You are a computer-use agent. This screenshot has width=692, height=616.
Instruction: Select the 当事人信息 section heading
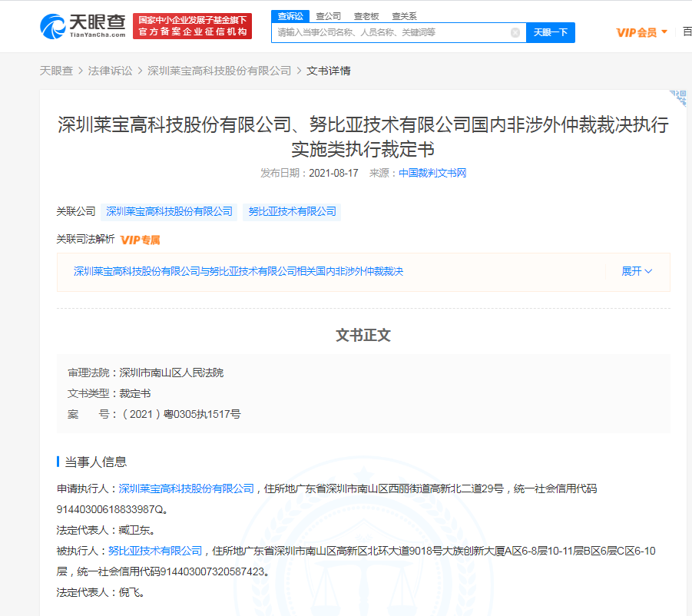coord(96,462)
